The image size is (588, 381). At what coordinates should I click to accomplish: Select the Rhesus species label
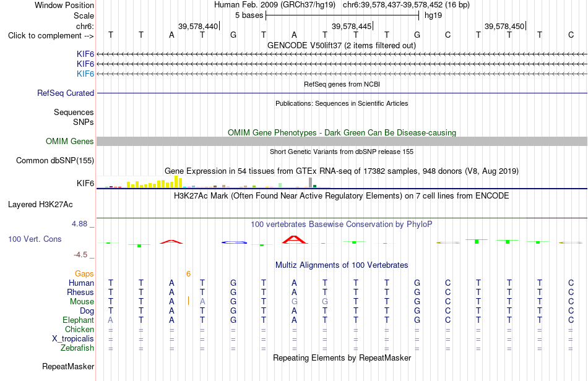point(80,292)
